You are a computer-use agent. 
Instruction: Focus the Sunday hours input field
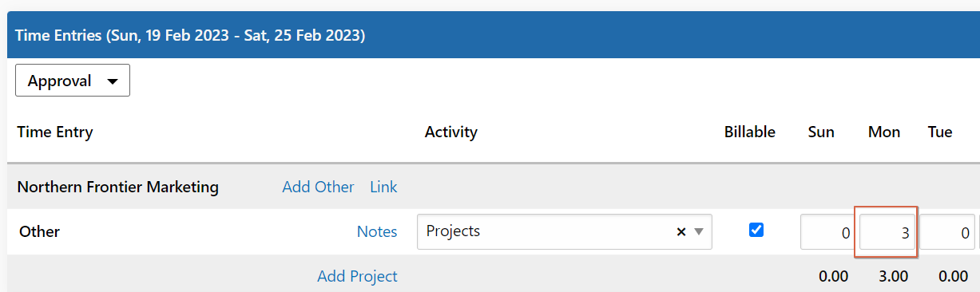click(x=829, y=232)
